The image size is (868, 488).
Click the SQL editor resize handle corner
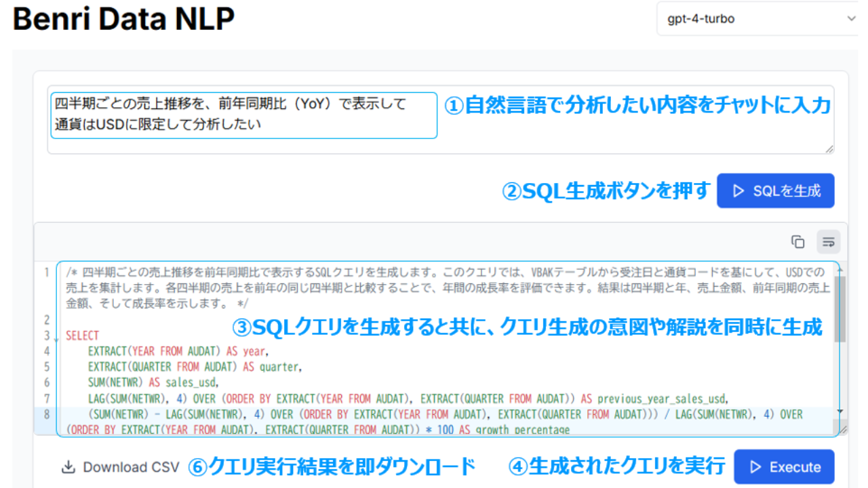coord(843,430)
